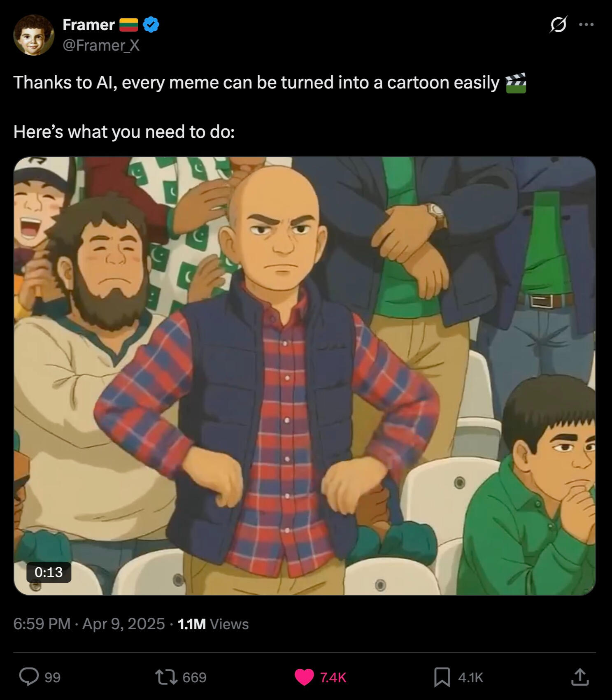Click the blue verified checkmark badge
Image resolution: width=612 pixels, height=700 pixels.
pos(151,25)
